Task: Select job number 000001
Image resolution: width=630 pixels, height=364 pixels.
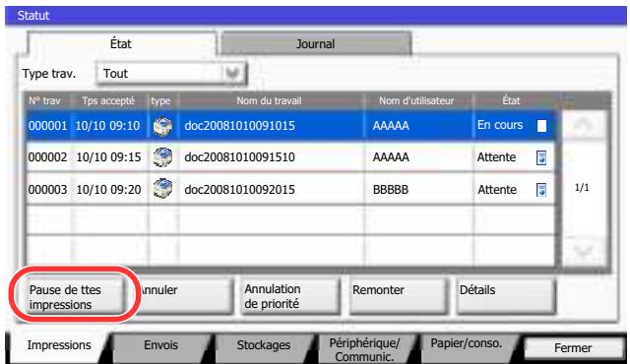Action: (x=47, y=126)
